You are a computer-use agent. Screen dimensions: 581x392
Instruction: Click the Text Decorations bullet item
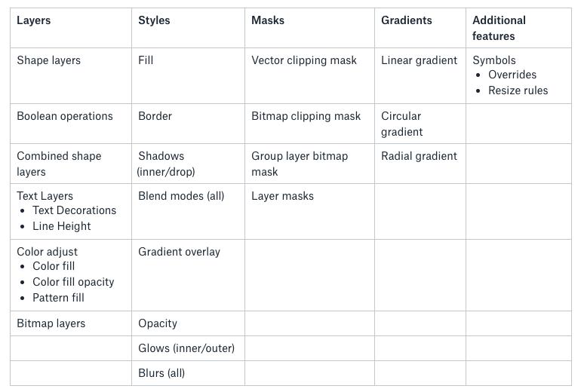click(74, 210)
